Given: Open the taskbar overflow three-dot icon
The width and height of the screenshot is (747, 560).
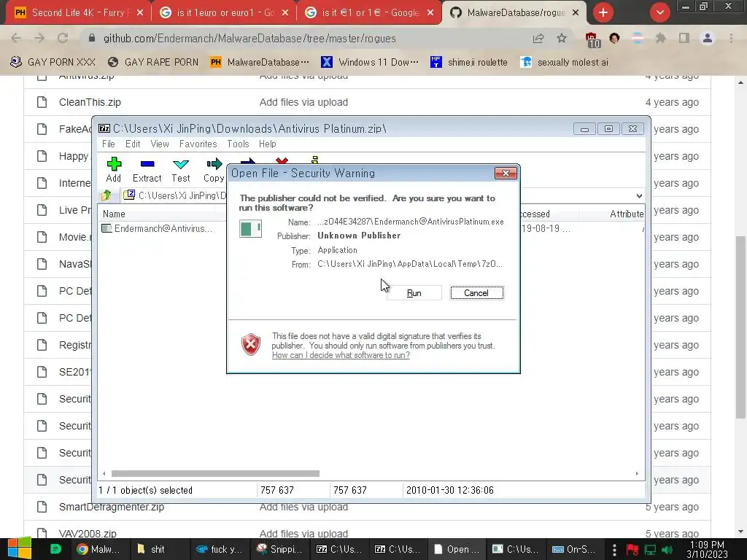Looking at the screenshot, I should point(614,550).
